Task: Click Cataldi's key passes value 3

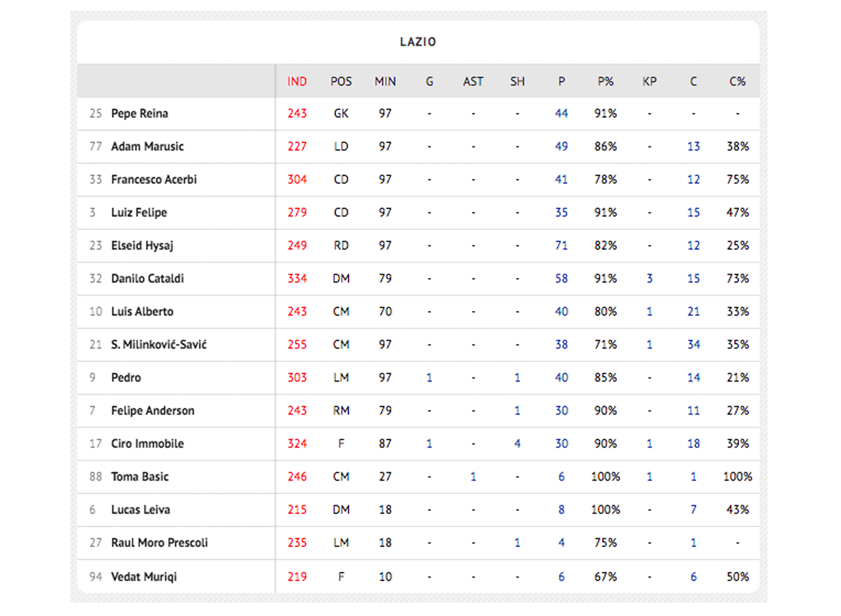Action: click(649, 278)
